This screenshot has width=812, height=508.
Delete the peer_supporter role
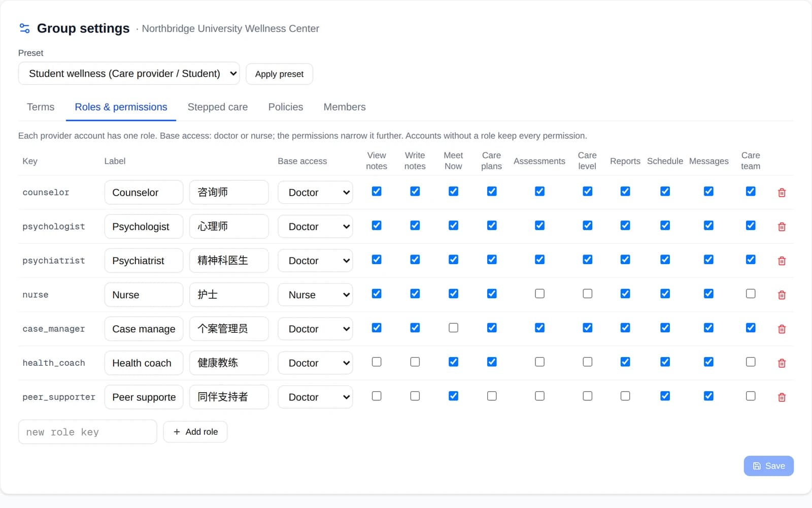782,397
